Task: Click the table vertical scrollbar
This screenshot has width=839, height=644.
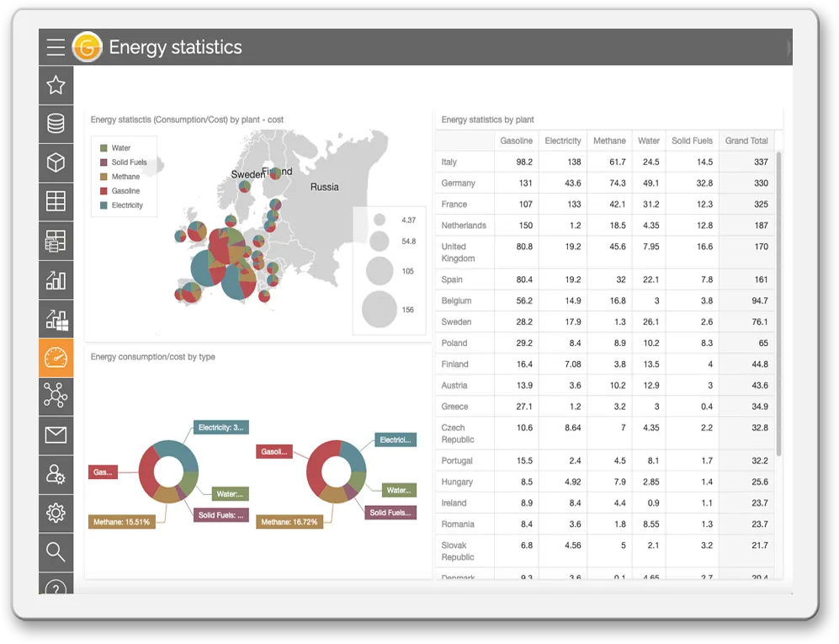Action: coord(778,303)
